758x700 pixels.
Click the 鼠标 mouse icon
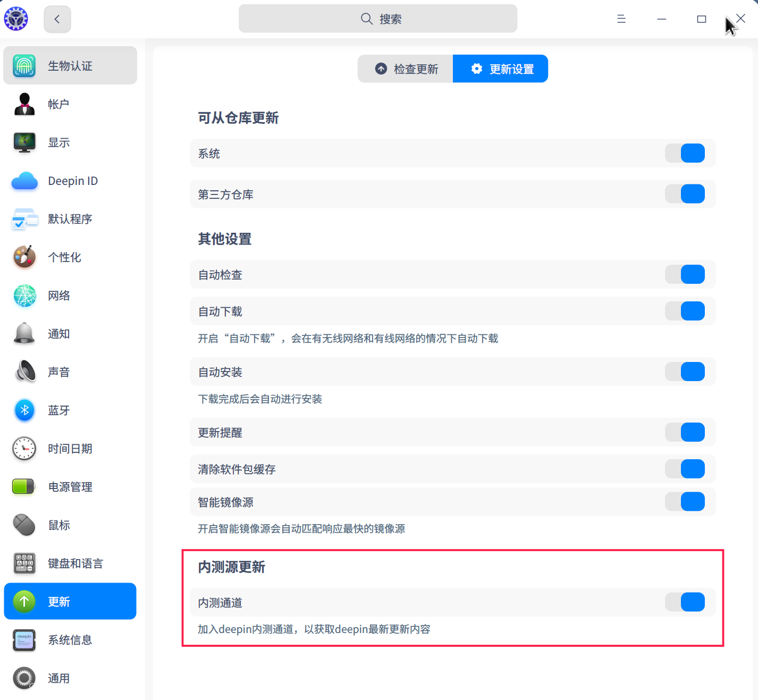point(24,525)
